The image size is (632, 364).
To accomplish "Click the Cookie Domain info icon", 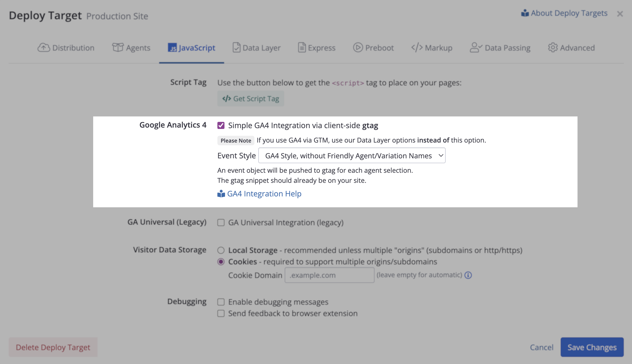I will point(468,275).
